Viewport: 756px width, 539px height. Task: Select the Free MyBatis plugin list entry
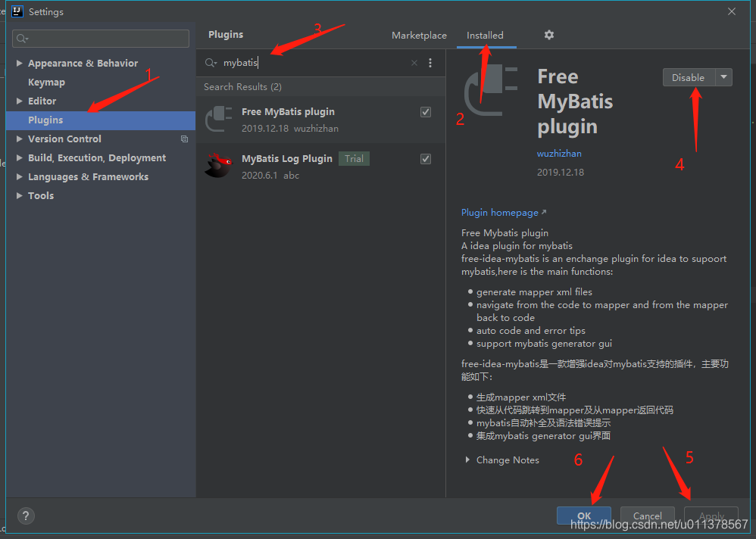pos(320,120)
